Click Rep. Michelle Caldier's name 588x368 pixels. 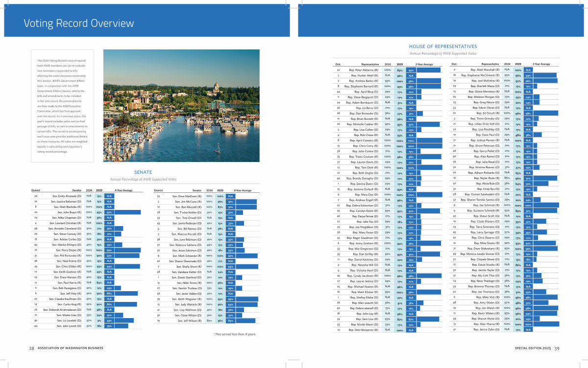click(363, 124)
